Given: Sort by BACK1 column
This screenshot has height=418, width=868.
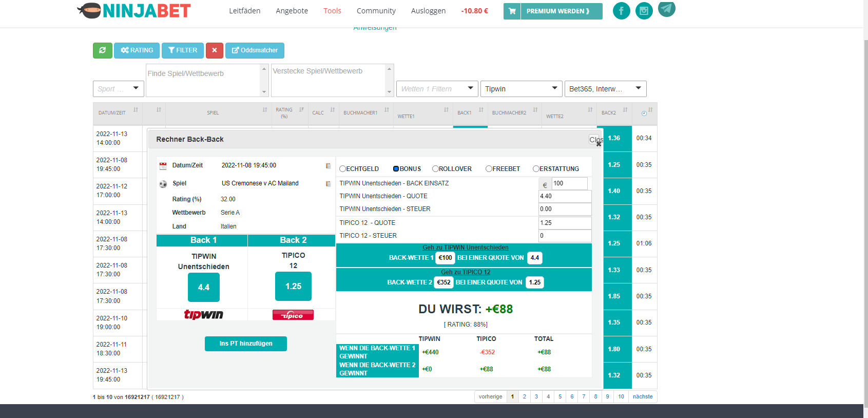Looking at the screenshot, I should click(x=470, y=113).
